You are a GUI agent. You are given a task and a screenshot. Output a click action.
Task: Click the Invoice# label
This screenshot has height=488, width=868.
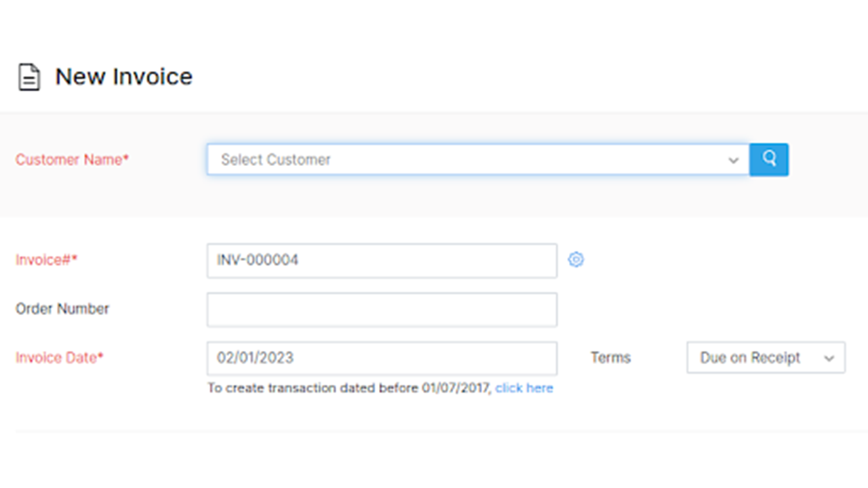46,260
